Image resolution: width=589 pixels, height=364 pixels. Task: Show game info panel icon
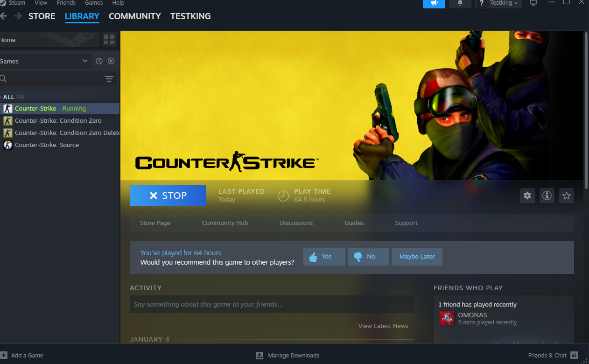click(547, 196)
